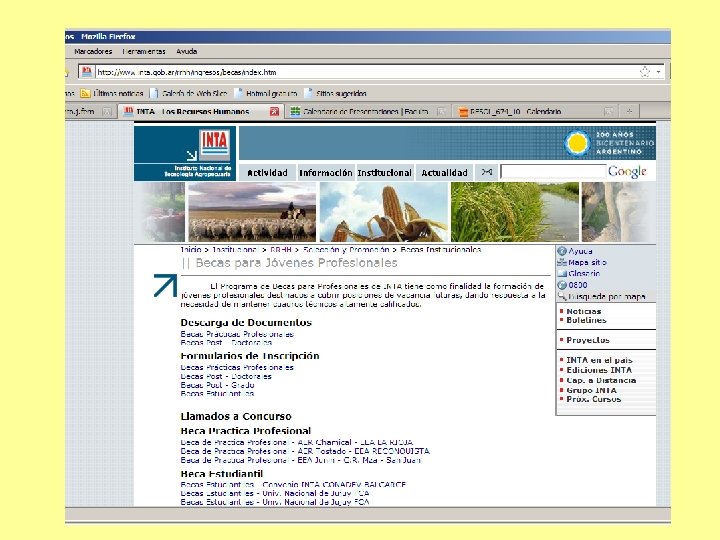Viewport: 720px width, 540px height.
Task: Open Becas Prácticas Profesionales under Descarga de Documentos
Action: [237, 334]
